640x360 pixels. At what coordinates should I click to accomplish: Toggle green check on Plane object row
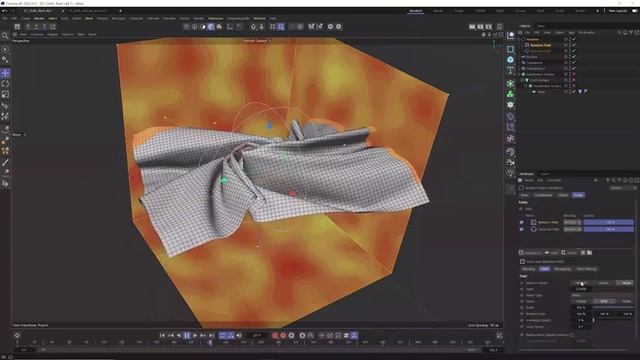click(574, 92)
